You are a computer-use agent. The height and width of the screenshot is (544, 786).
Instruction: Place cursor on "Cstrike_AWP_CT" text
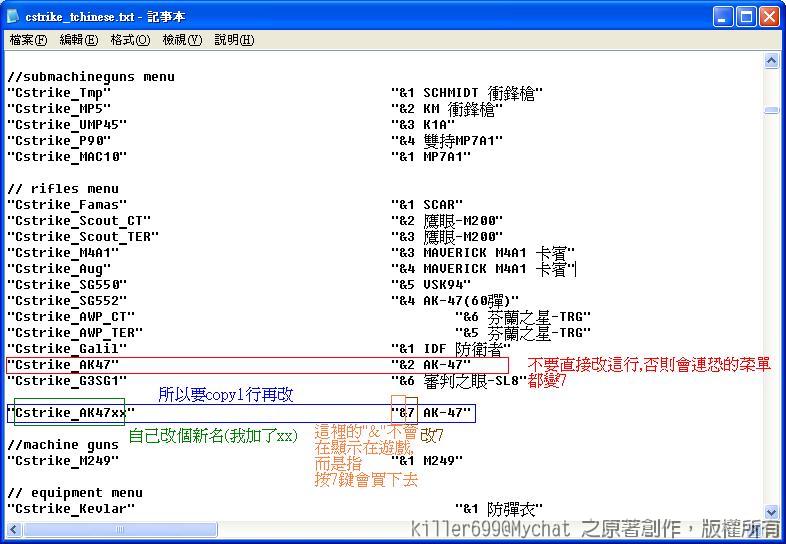[x=71, y=317]
